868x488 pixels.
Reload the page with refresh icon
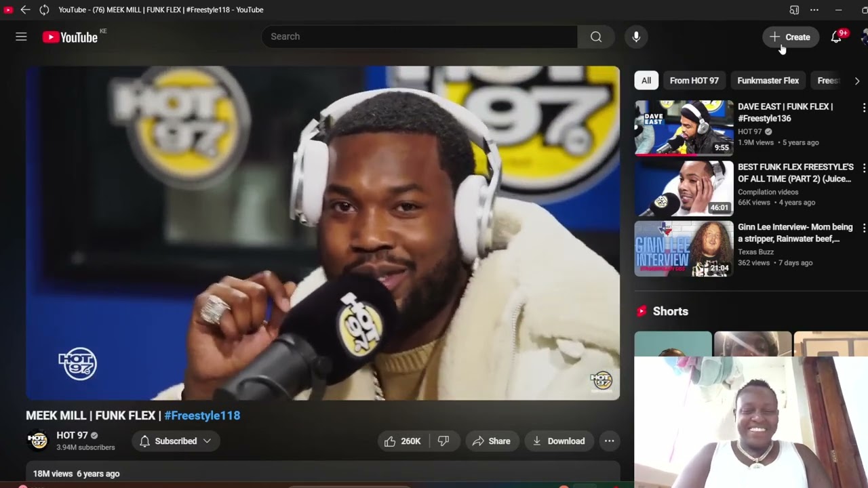(44, 9)
